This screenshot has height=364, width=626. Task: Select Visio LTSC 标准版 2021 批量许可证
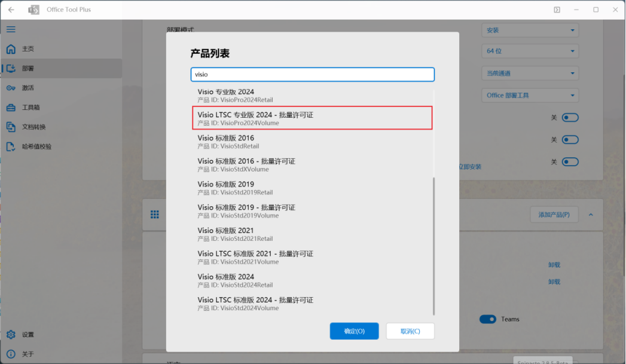point(312,258)
